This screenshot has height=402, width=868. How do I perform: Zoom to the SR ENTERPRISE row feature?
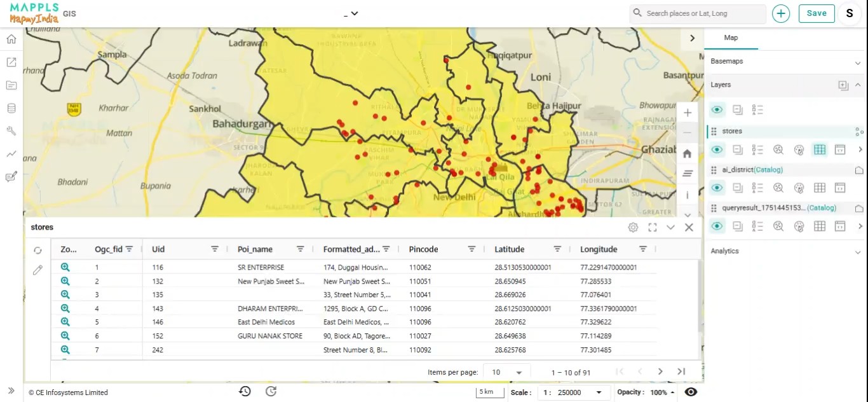click(65, 267)
